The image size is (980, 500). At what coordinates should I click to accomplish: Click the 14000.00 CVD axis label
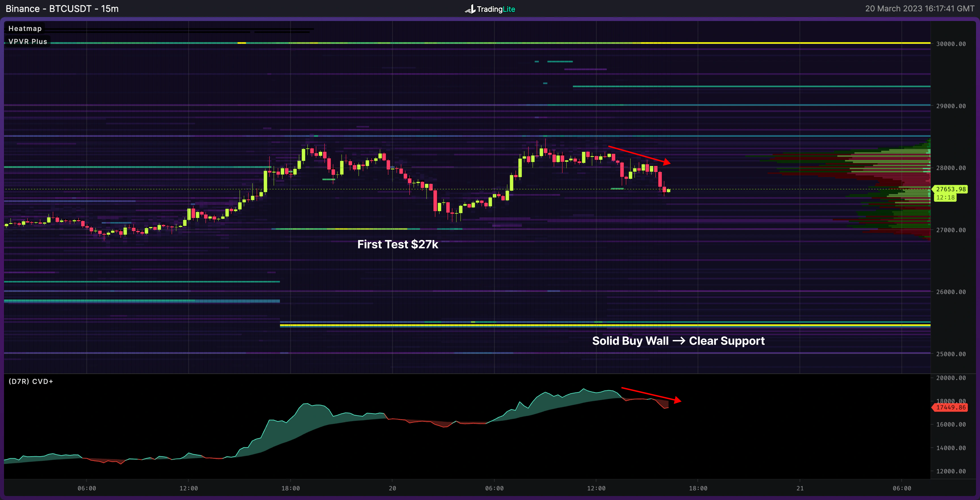tap(951, 448)
